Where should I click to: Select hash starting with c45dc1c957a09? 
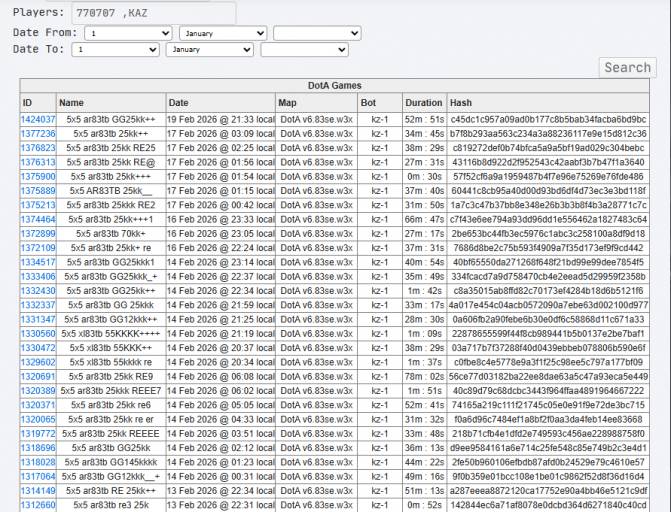coord(548,119)
